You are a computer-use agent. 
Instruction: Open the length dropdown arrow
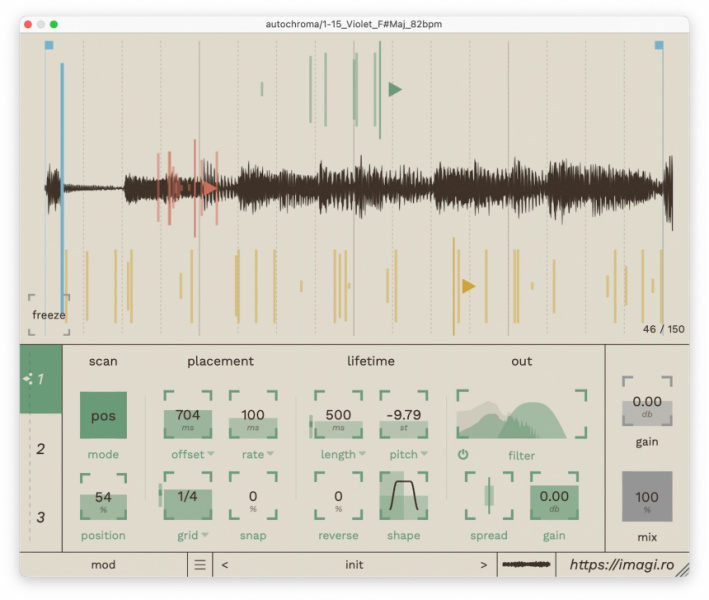[362, 454]
